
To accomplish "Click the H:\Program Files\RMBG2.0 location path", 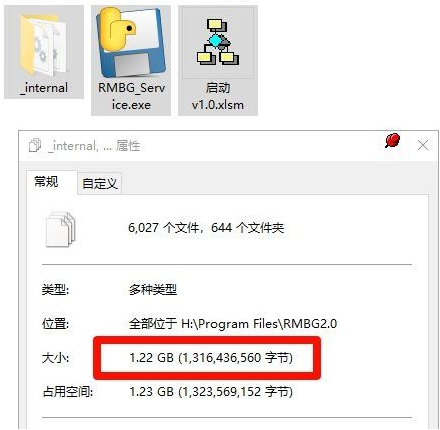I will pos(259,324).
